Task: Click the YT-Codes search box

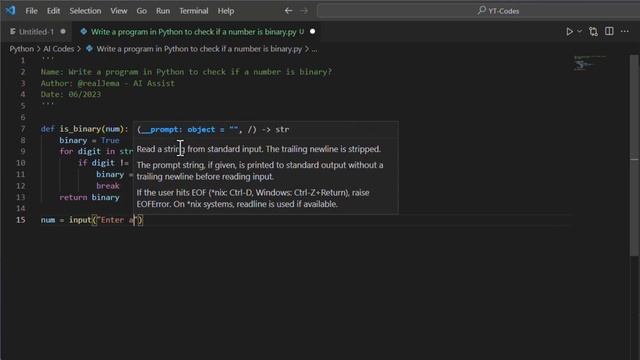Action: pyautogui.click(x=478, y=11)
